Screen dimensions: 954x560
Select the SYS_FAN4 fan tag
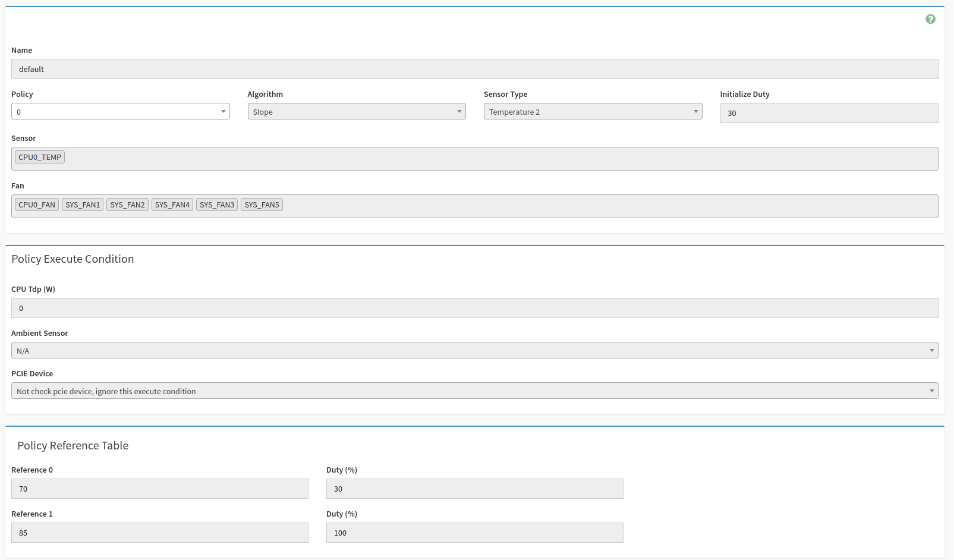tap(172, 205)
